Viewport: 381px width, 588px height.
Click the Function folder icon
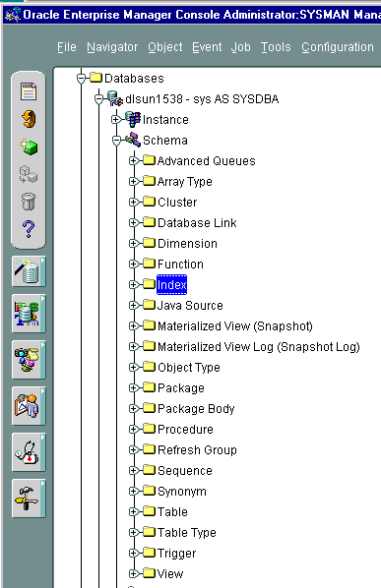coord(149,264)
